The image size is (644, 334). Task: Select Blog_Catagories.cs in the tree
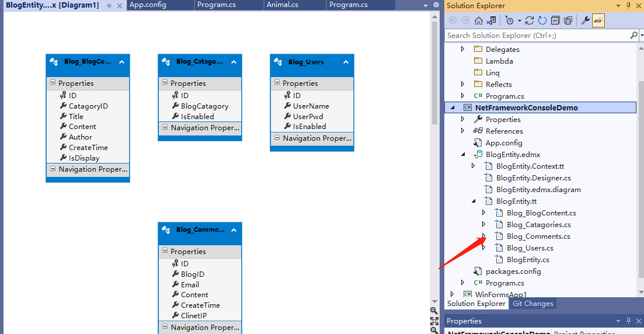click(538, 224)
